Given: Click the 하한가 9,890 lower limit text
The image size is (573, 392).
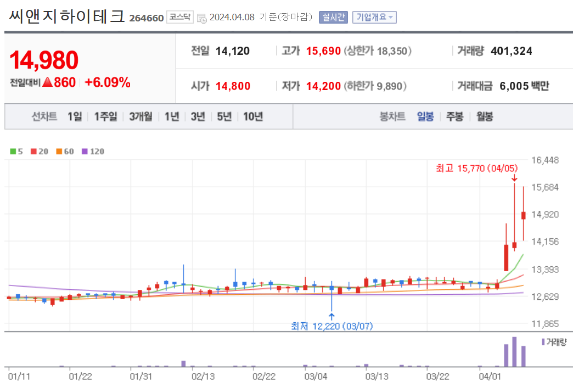Looking at the screenshot, I should 375,86.
